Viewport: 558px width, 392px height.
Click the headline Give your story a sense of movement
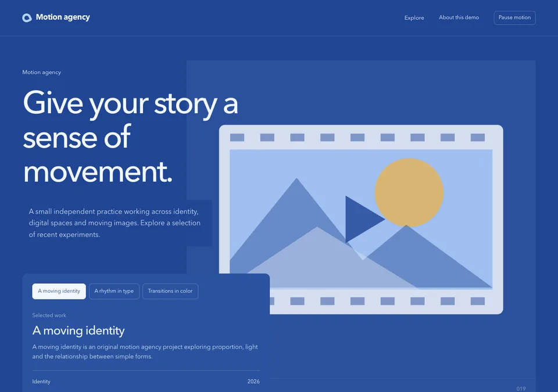pyautogui.click(x=130, y=137)
